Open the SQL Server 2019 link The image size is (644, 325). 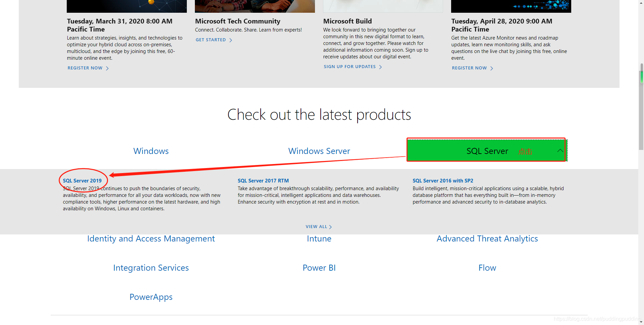(x=82, y=181)
